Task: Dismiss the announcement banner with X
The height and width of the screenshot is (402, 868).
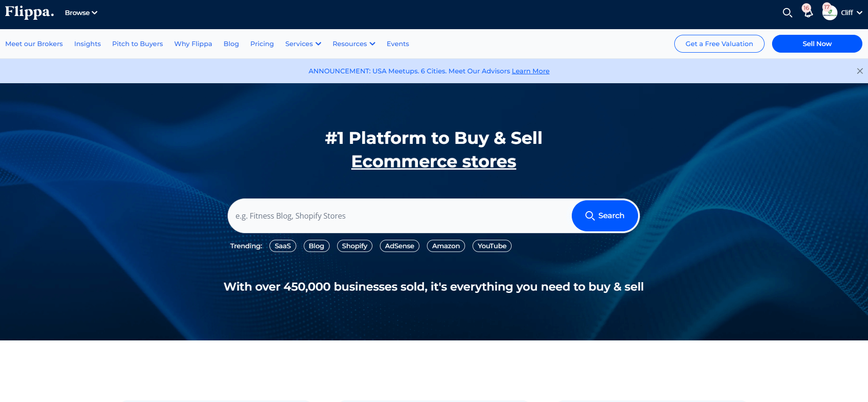Action: tap(860, 71)
